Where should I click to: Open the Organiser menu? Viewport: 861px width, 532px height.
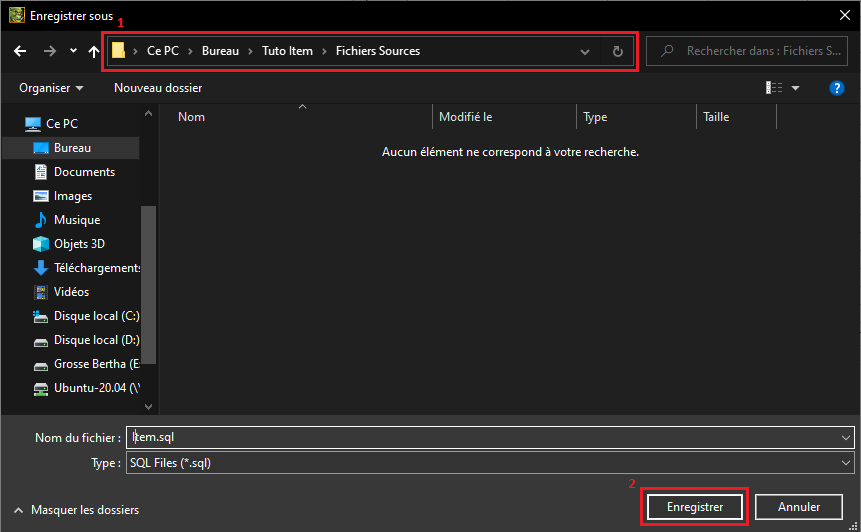pyautogui.click(x=51, y=88)
